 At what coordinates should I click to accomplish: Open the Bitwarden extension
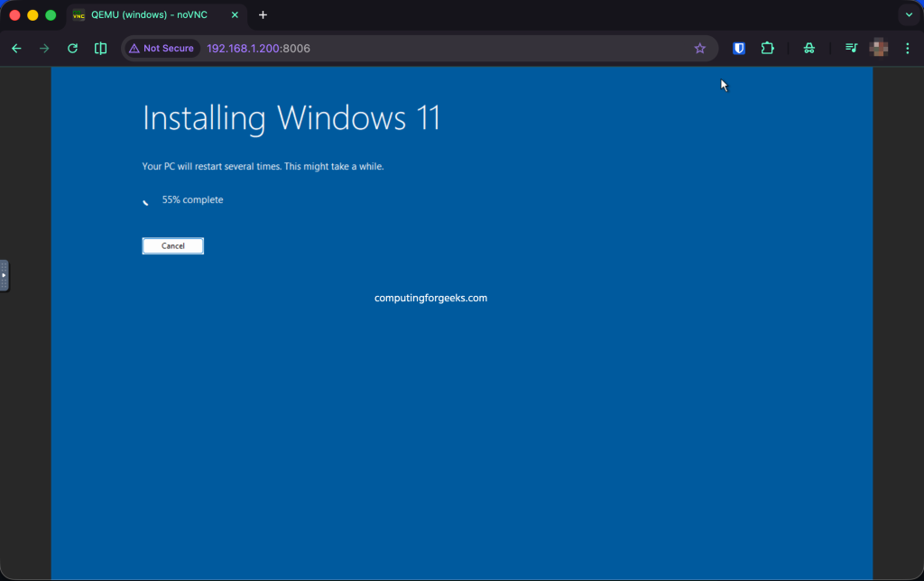click(738, 48)
